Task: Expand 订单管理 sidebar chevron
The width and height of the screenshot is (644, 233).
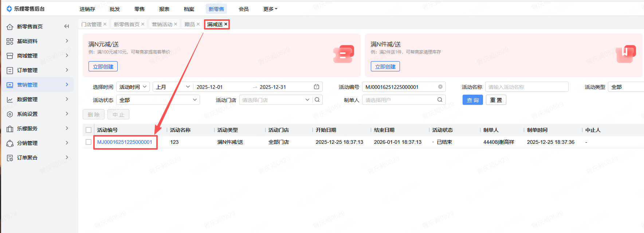Action: (x=67, y=70)
